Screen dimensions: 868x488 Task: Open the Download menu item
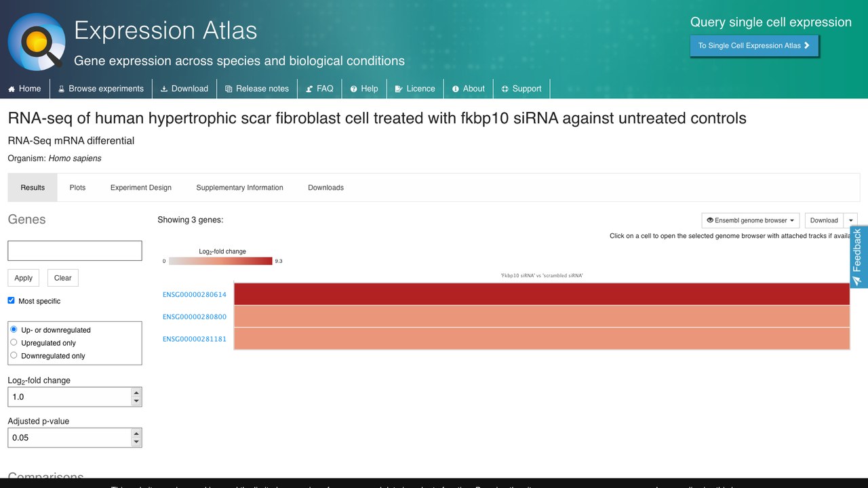pos(184,89)
